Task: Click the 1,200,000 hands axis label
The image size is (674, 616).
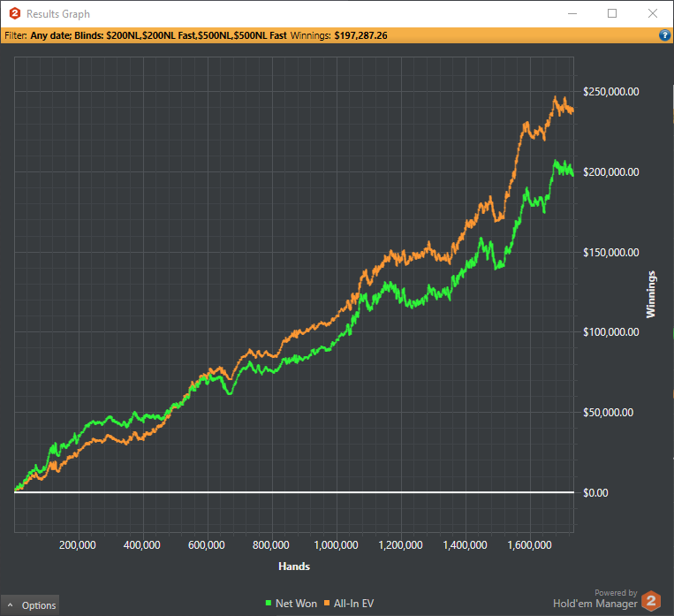Action: coord(401,545)
